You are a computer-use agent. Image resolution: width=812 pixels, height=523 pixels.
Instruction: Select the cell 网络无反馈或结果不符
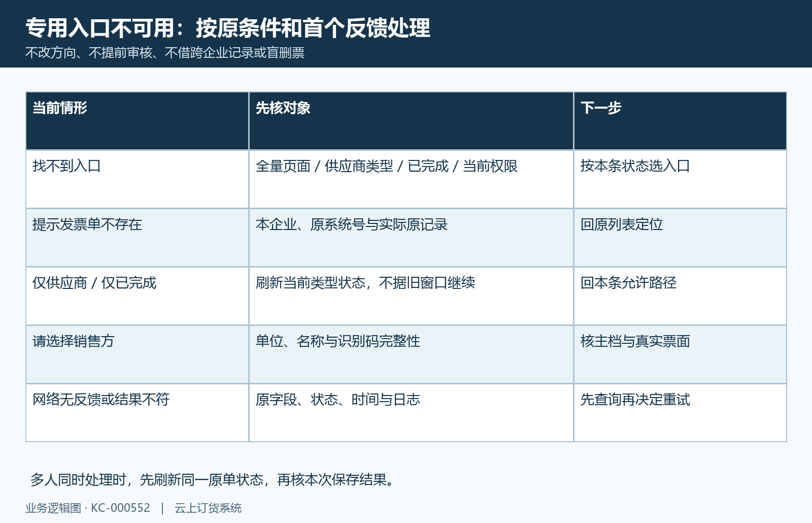coord(137,413)
